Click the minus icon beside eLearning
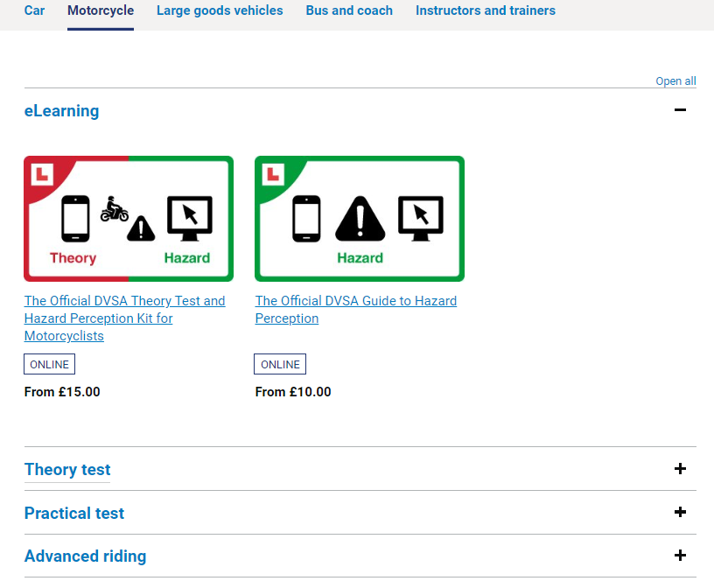Viewport: 714px width, 588px height. pyautogui.click(x=680, y=109)
